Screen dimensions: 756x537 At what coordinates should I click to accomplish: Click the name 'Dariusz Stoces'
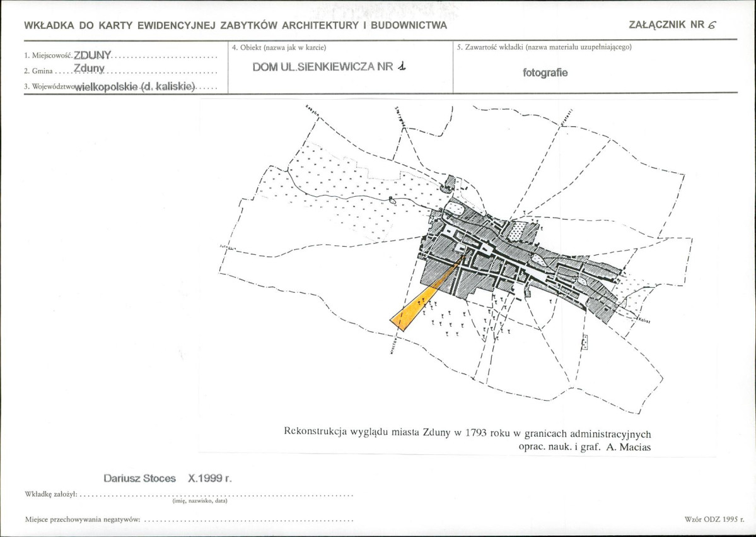tap(140, 478)
